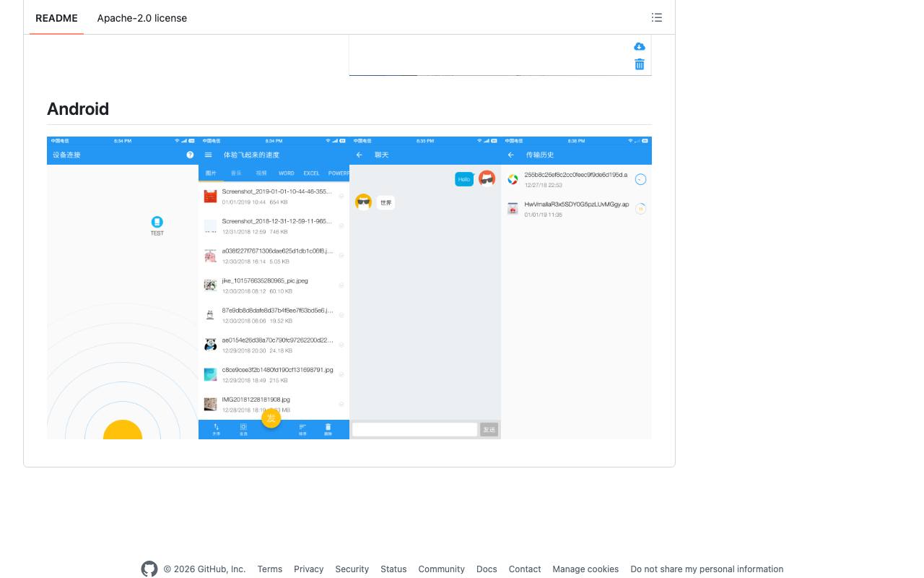924x578 pixels.
Task: Go back from the 聊天 chat screen
Action: [x=359, y=155]
